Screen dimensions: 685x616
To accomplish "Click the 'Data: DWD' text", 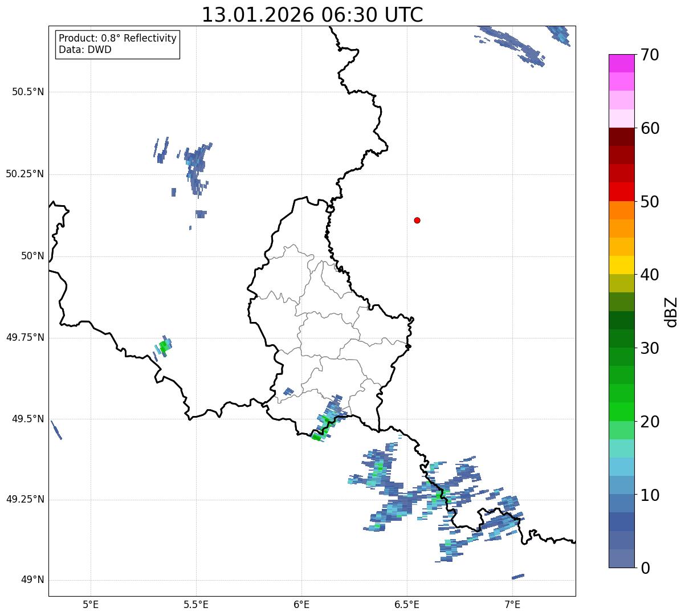I will point(85,50).
